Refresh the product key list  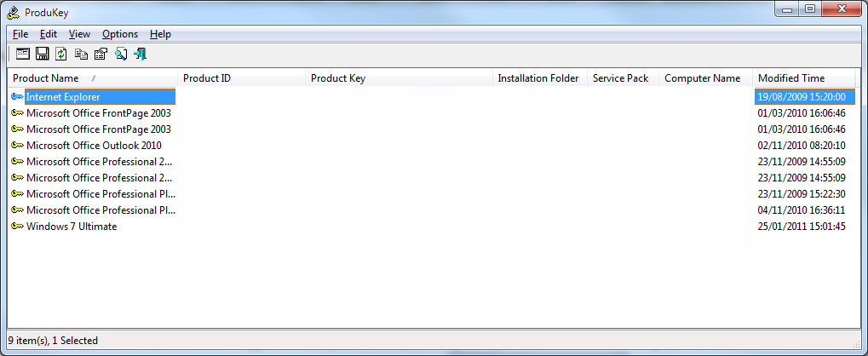(x=60, y=54)
